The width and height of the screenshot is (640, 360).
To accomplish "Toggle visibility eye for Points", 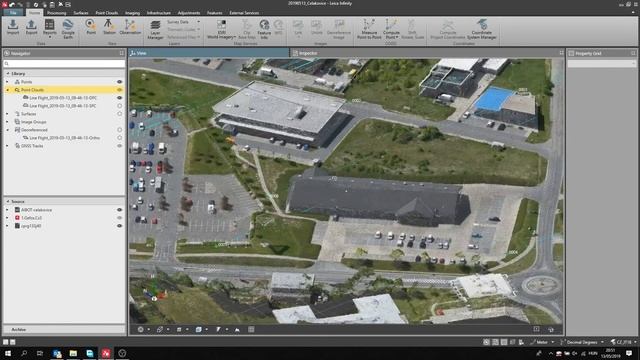I will tap(120, 82).
